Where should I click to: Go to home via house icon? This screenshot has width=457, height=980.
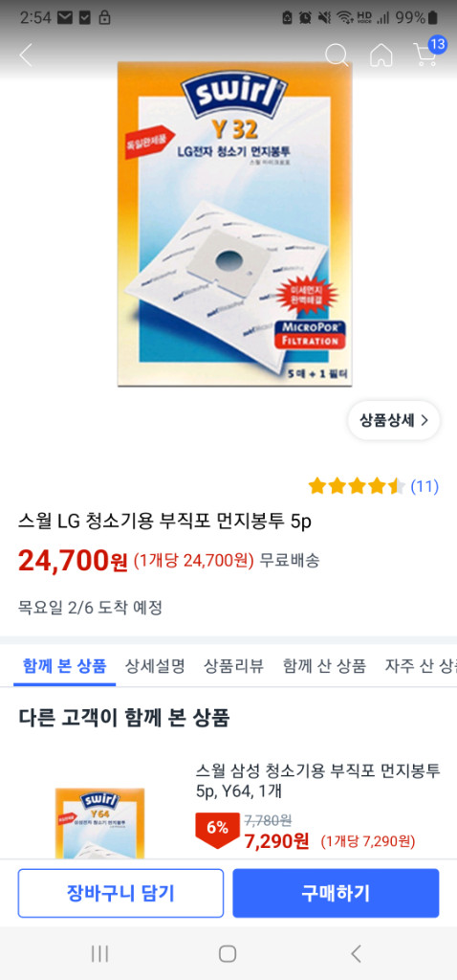click(x=381, y=55)
